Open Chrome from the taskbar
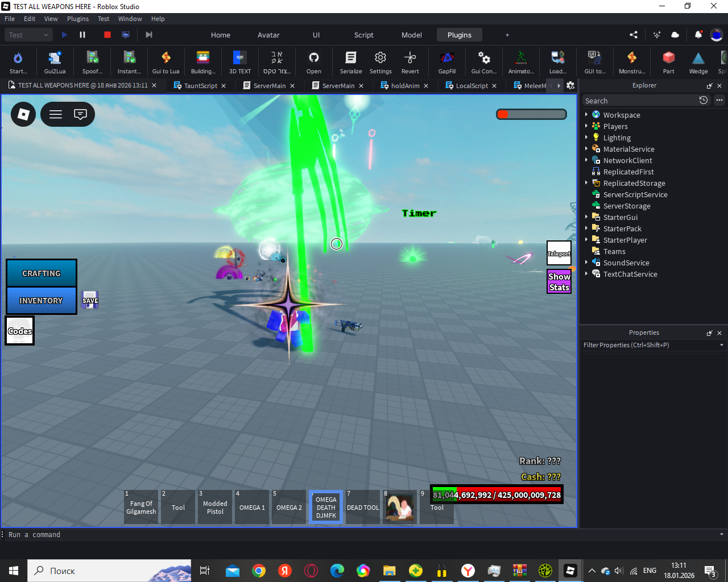 click(x=259, y=571)
